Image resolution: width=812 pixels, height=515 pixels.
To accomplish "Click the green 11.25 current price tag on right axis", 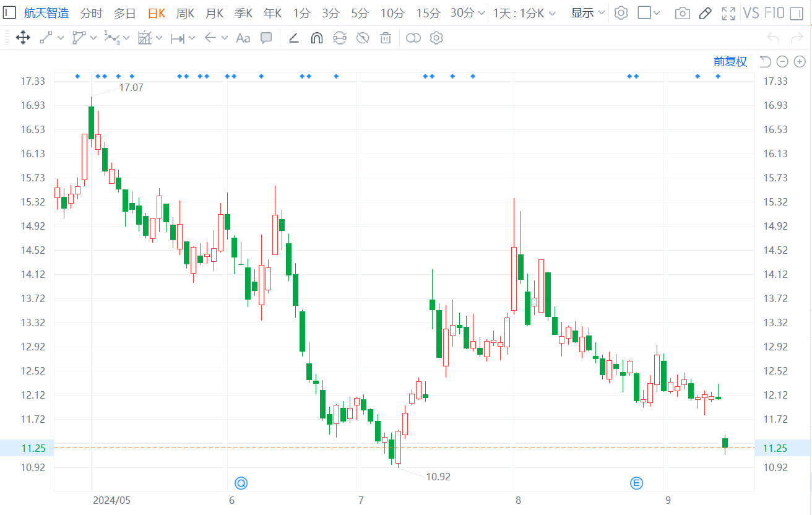I will (x=782, y=448).
